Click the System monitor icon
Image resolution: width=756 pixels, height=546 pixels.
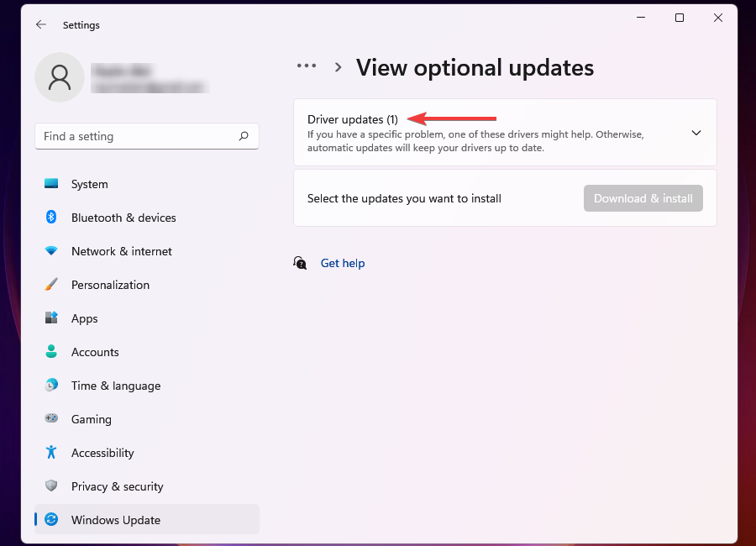[51, 184]
